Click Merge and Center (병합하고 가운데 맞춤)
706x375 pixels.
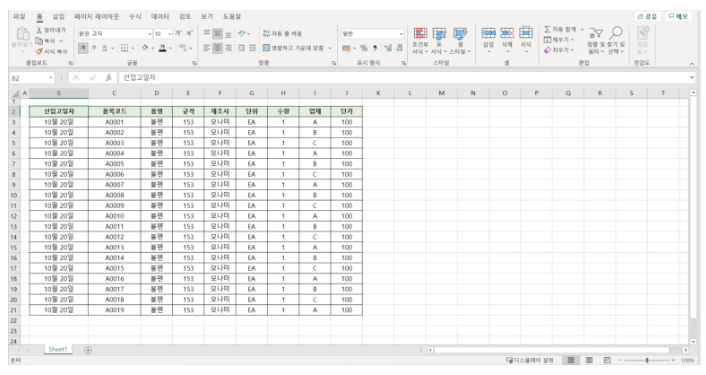pos(294,48)
